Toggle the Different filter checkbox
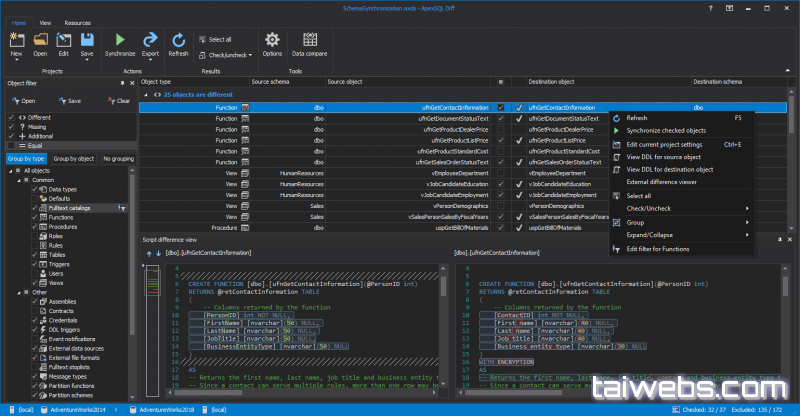Screen dimensions: 800x416 point(10,116)
